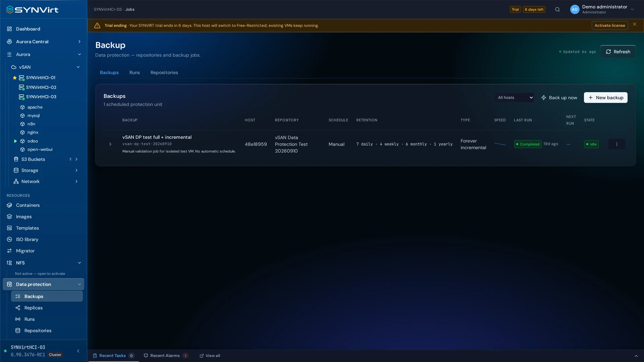Expand the S3 Buckets node
Screen dimensions: 644x362
click(76, 159)
